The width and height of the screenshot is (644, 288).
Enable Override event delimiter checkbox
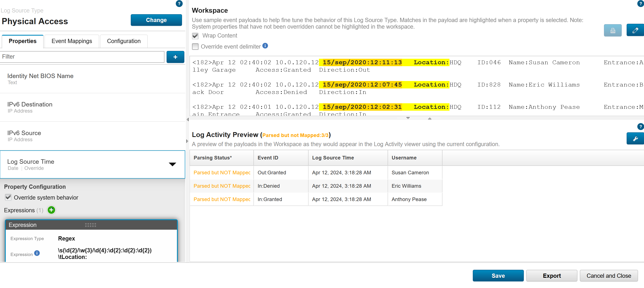pyautogui.click(x=195, y=46)
